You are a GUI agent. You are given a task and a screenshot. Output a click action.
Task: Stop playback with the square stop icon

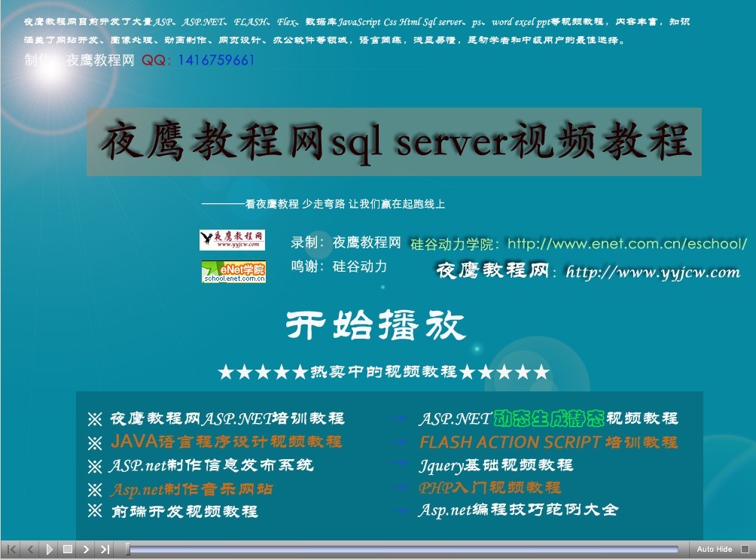pos(68,549)
